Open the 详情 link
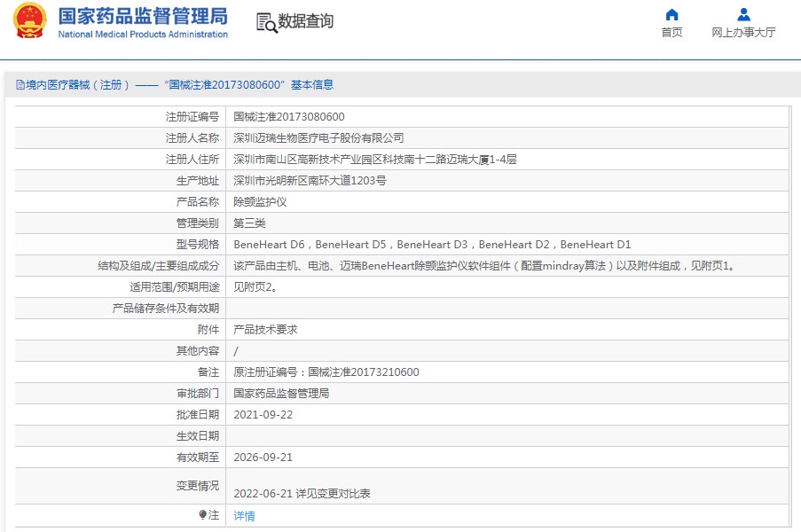Image resolution: width=801 pixels, height=532 pixels. point(244,516)
